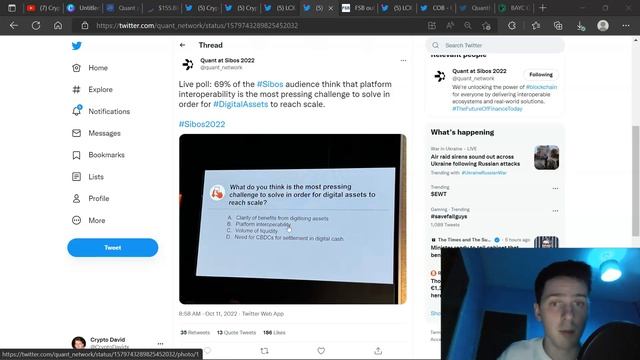Click the Following button for Quant at Sibos 2022

coord(541,75)
